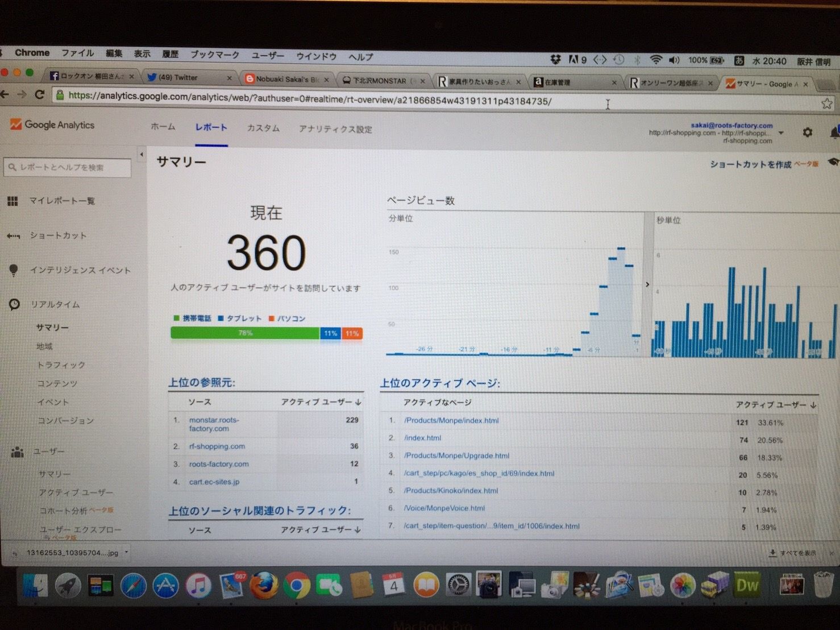This screenshot has width=840, height=630.
Task: Open /Products/Monpe/index.html active page link
Action: point(451,421)
